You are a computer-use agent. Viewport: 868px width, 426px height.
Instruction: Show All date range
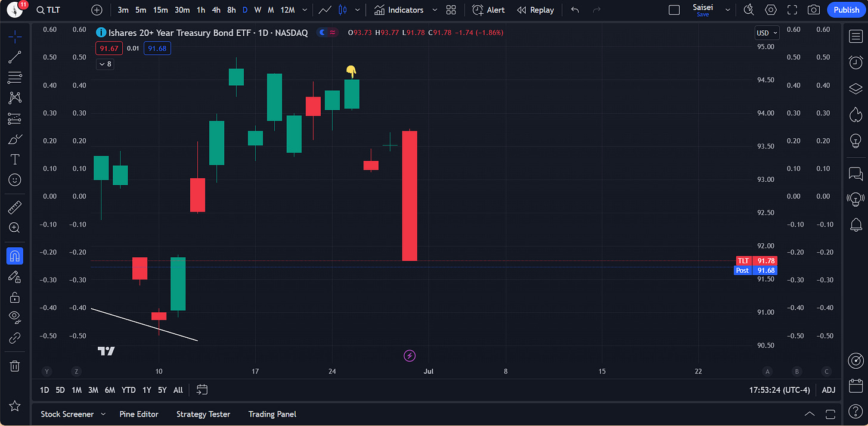178,390
